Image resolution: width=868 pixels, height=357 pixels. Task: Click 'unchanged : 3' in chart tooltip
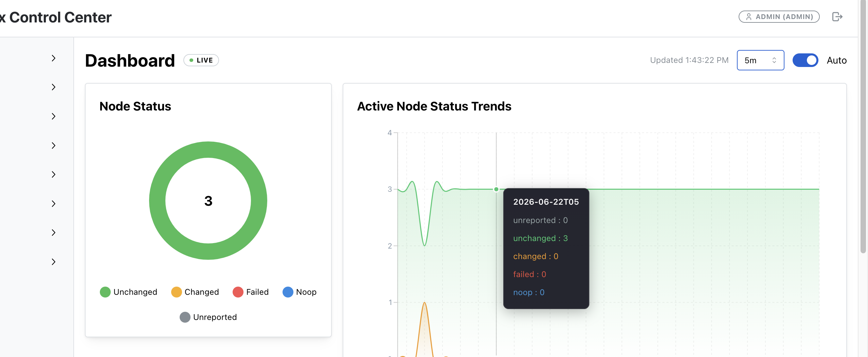tap(540, 238)
